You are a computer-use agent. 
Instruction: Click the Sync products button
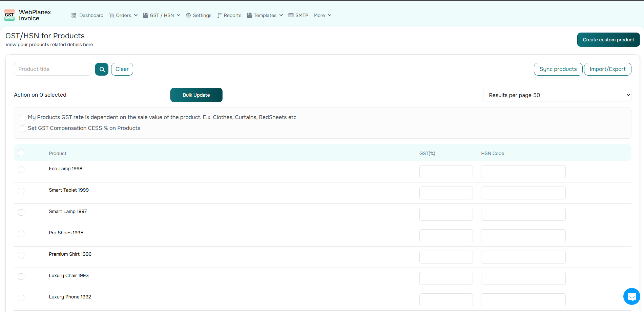pyautogui.click(x=558, y=69)
